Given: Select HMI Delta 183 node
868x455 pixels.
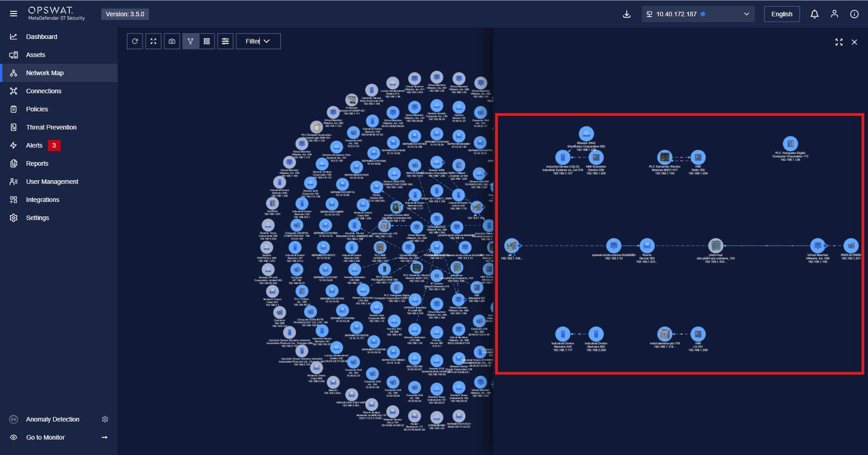Looking at the screenshot, I should tap(698, 157).
